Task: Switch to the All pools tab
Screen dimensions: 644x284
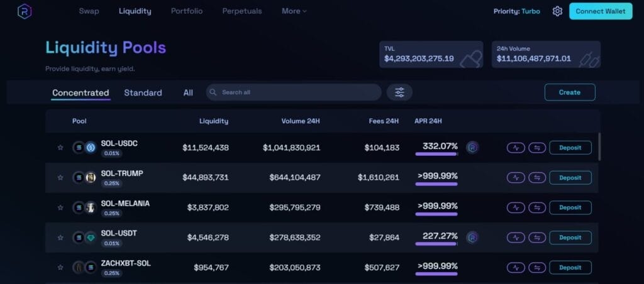Action: (x=188, y=93)
